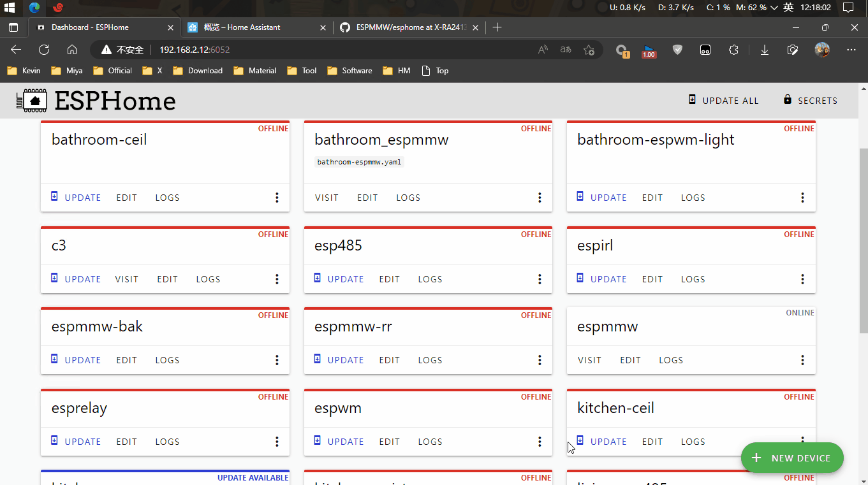Open Miya bookmarks folder
Screen dimensions: 868x485
(67, 71)
